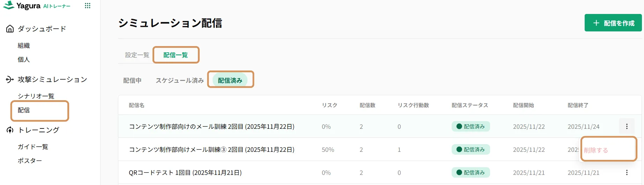Go to シナリオ一覧 in sidebar
Screen dimensions: 644x185
click(36, 96)
